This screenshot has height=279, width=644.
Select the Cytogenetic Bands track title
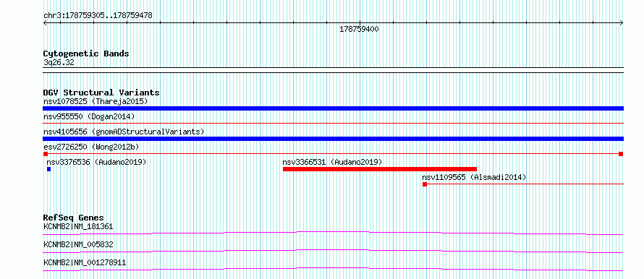click(86, 53)
